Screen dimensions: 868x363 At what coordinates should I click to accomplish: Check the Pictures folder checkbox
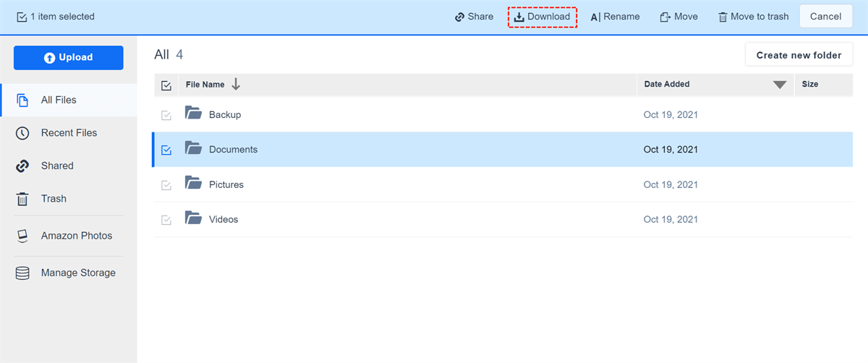166,185
